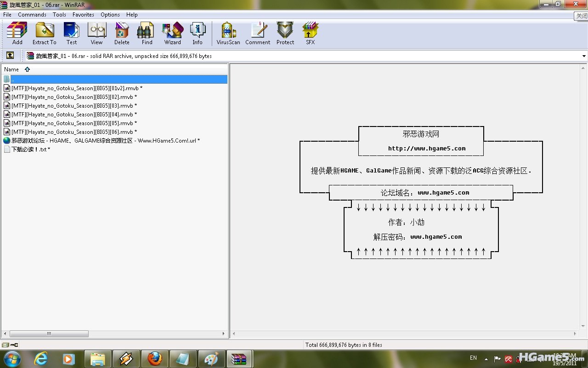
Task: Expand the archive path dropdown
Action: [584, 56]
